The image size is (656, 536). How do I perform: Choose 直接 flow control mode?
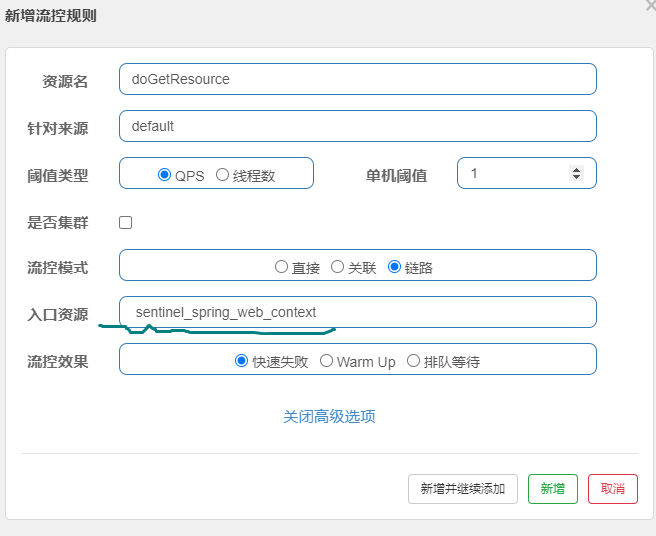(281, 267)
